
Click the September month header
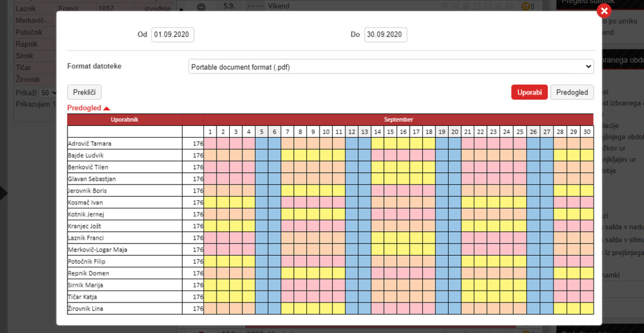tap(399, 120)
